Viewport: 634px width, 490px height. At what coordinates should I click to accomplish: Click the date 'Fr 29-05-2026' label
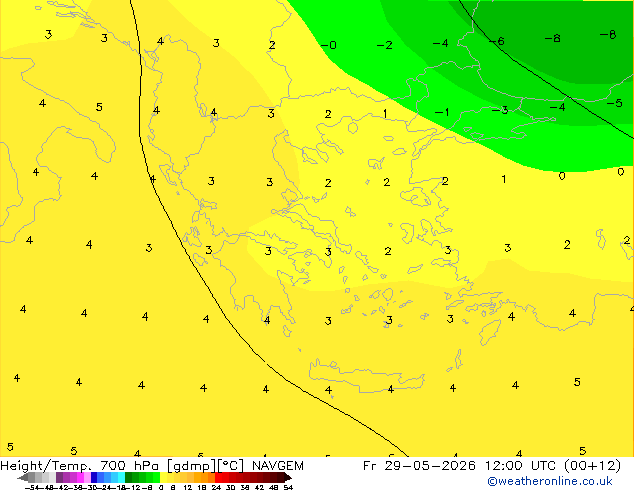[x=419, y=466]
